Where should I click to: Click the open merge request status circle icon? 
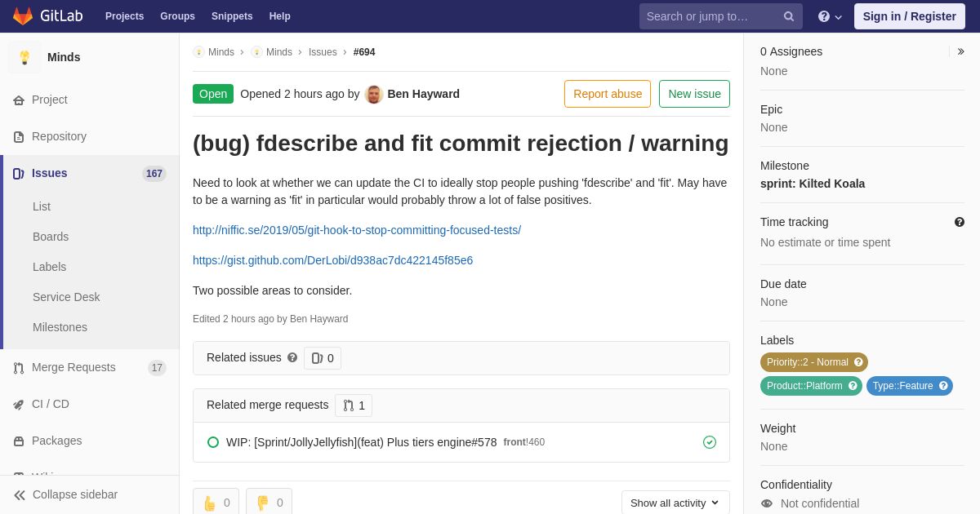pos(213,442)
